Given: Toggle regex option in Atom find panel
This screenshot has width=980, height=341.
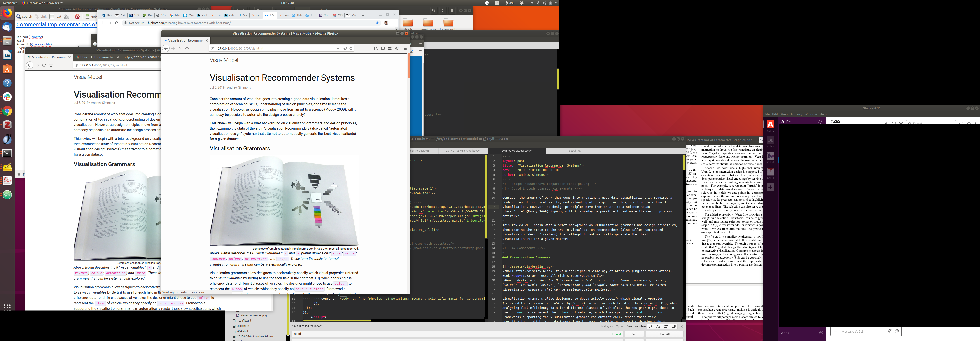Looking at the screenshot, I should [x=651, y=326].
